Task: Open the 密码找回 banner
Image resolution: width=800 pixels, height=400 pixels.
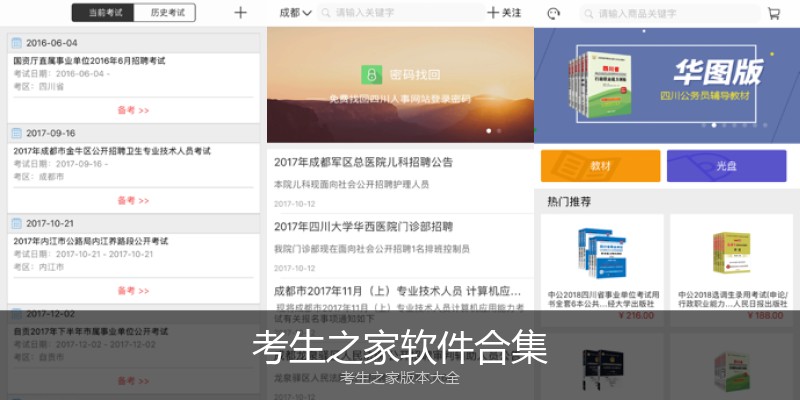Action: coord(401,85)
